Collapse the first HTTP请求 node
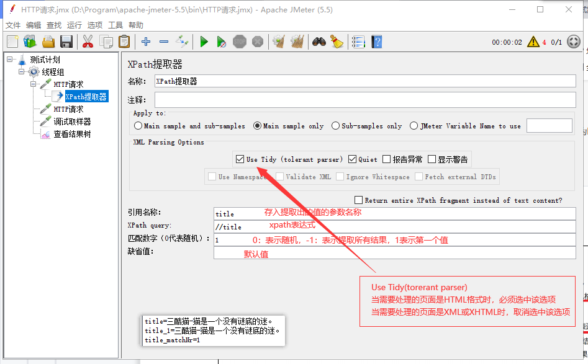Viewport: 588px width, 364px height. tap(34, 84)
